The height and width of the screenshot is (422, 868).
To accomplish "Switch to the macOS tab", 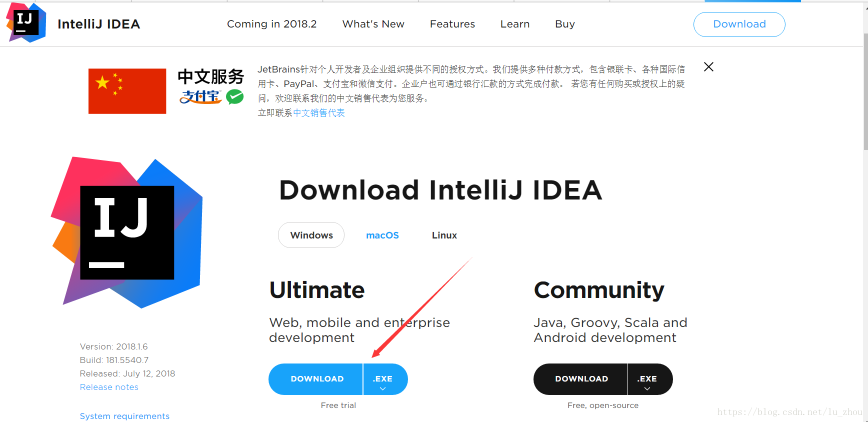I will point(382,235).
